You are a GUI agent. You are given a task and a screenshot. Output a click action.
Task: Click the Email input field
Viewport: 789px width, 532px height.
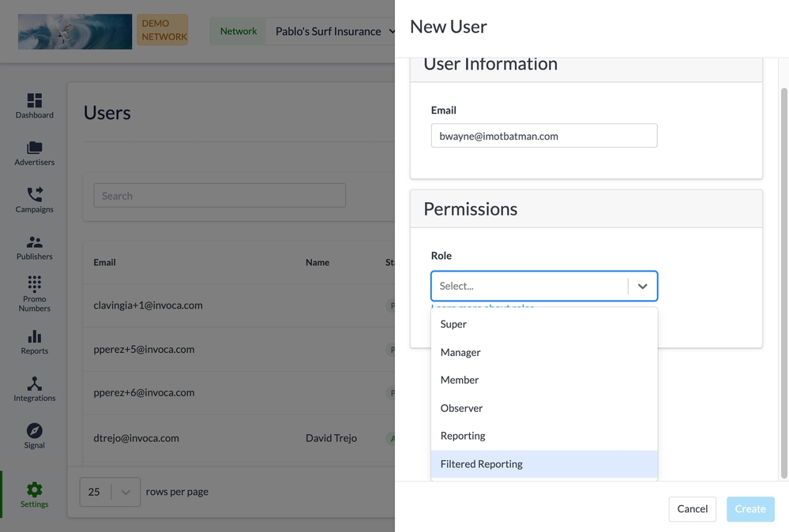click(x=543, y=136)
